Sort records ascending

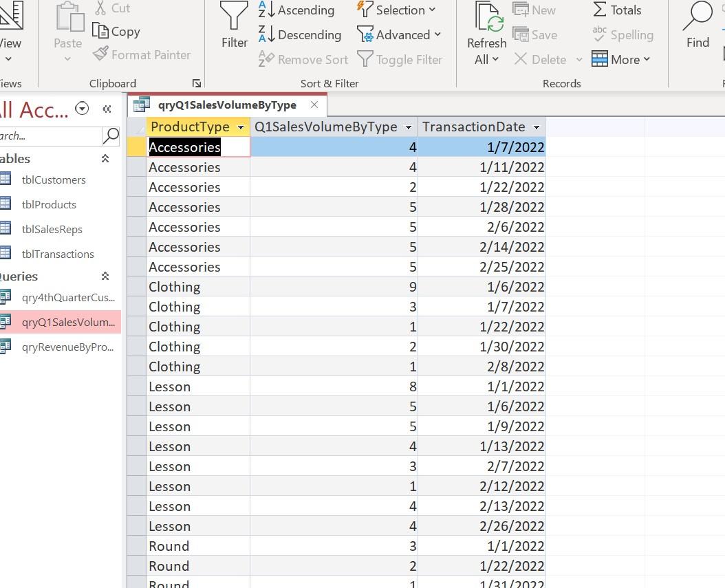(x=297, y=10)
